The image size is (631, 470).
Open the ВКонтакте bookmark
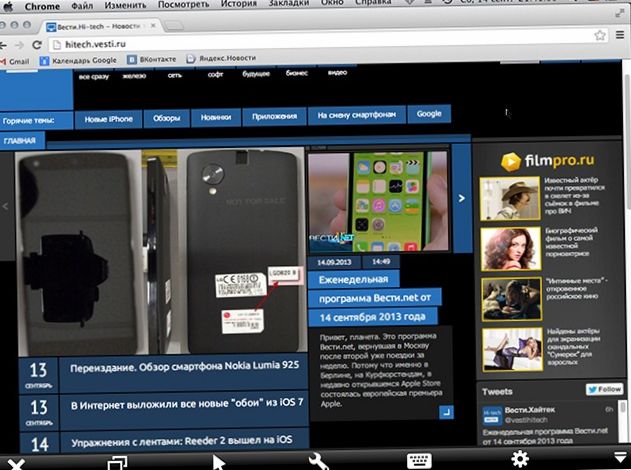[152, 59]
